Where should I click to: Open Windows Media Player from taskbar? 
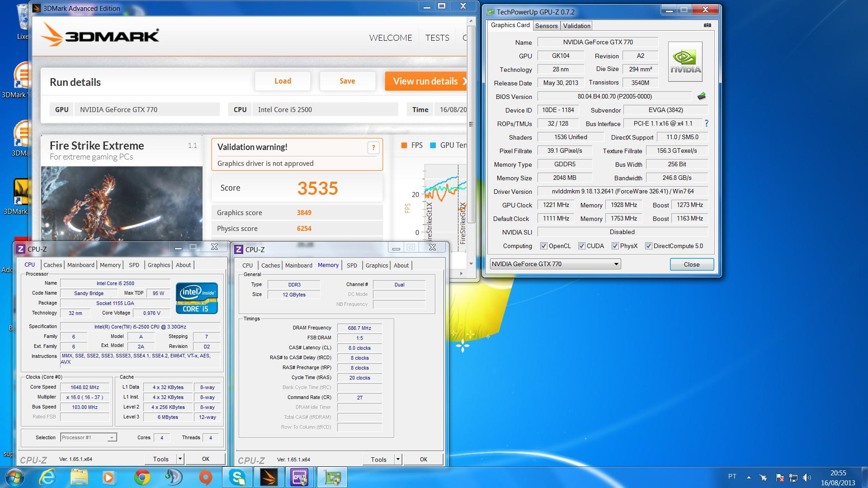(108, 477)
